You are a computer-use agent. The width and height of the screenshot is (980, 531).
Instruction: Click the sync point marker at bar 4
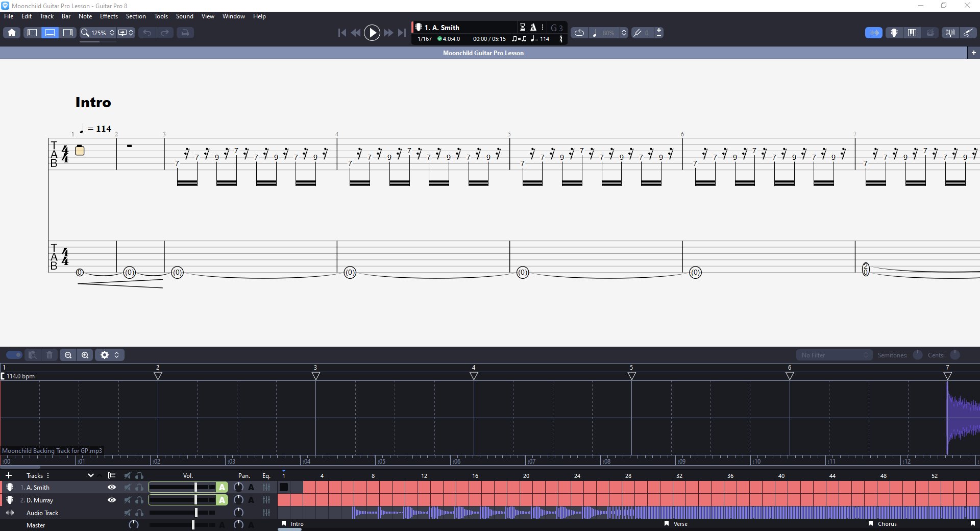click(474, 376)
